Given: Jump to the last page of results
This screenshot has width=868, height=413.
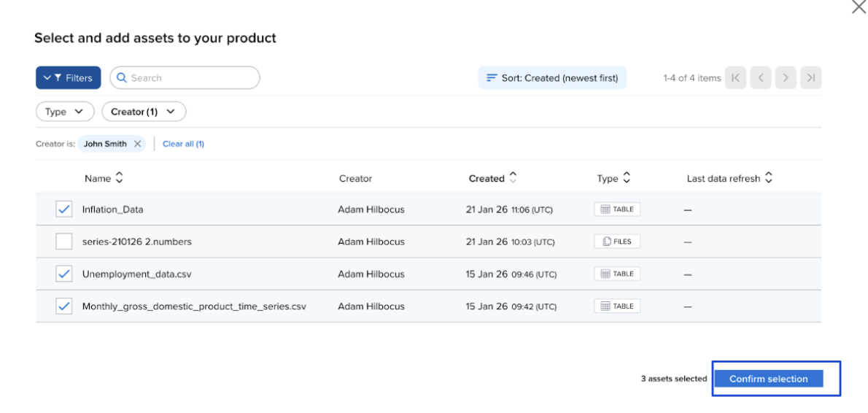Looking at the screenshot, I should pyautogui.click(x=810, y=78).
